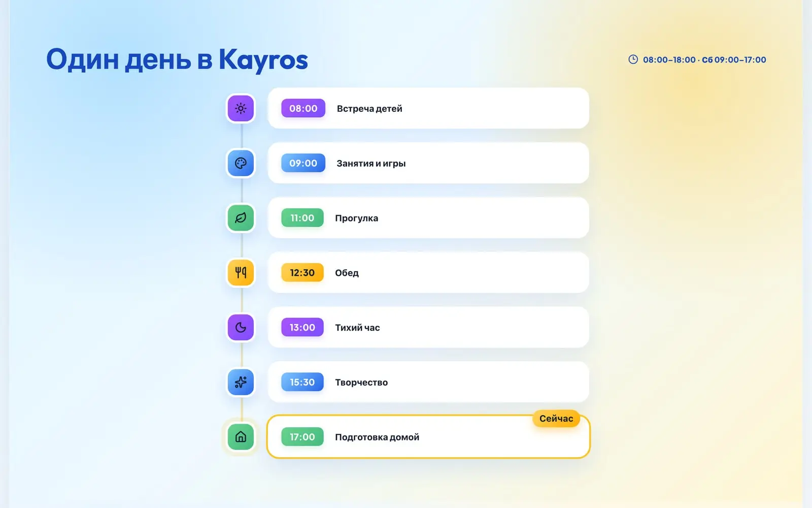Click the Творчество label
The image size is (812, 508).
[361, 383]
